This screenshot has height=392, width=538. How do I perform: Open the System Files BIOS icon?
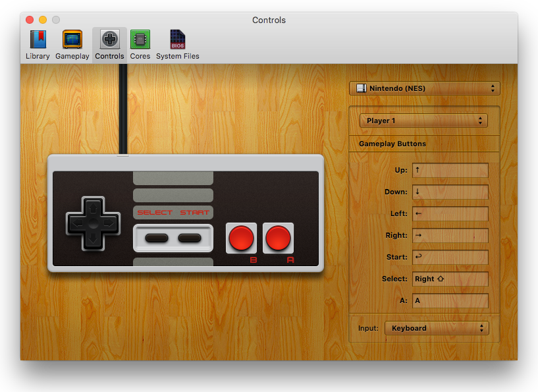tap(177, 45)
